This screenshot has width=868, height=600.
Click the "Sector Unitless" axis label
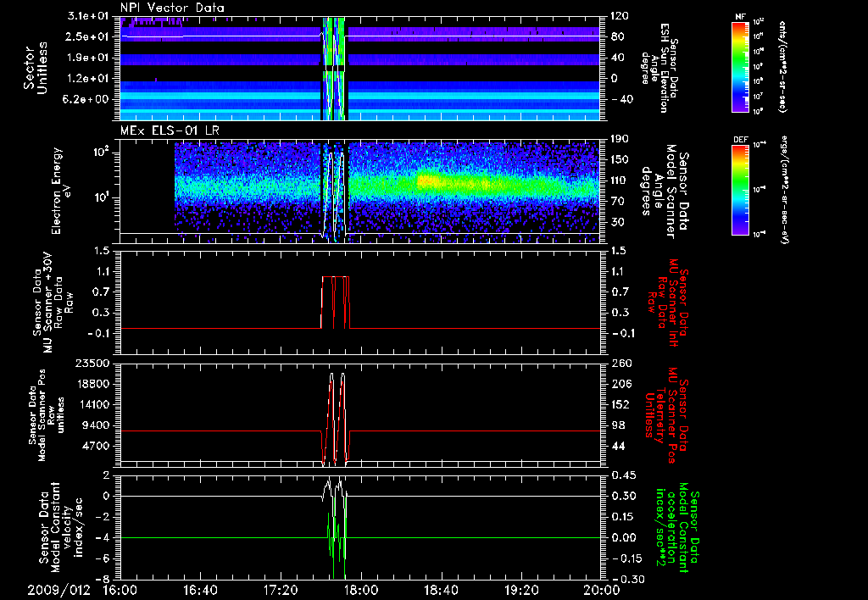(x=36, y=68)
